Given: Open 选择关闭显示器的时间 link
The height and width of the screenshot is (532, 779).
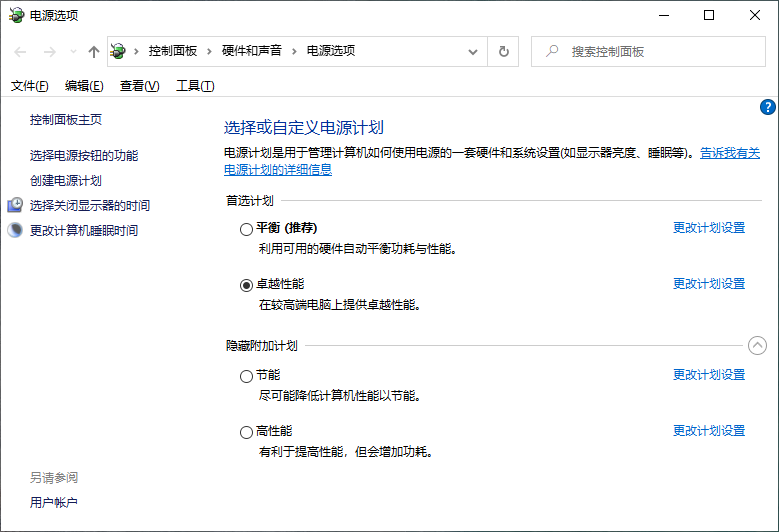Looking at the screenshot, I should (x=90, y=205).
